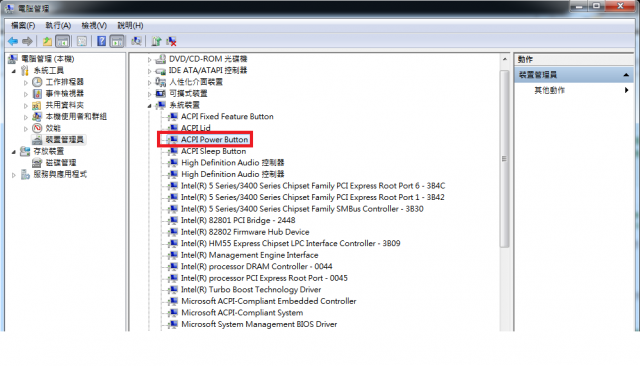Select the ACPI Power Button device
Image resolution: width=640 pixels, height=366 pixels.
(x=214, y=140)
